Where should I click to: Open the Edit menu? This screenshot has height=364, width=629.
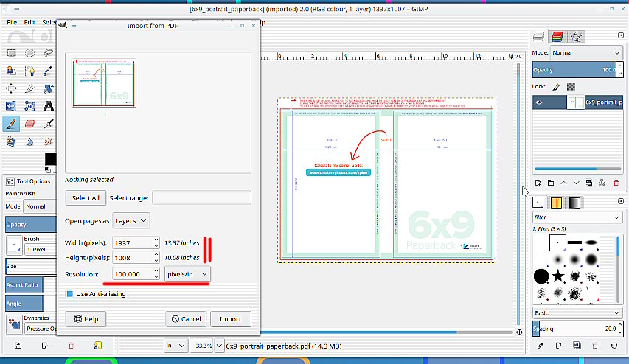pyautogui.click(x=29, y=22)
